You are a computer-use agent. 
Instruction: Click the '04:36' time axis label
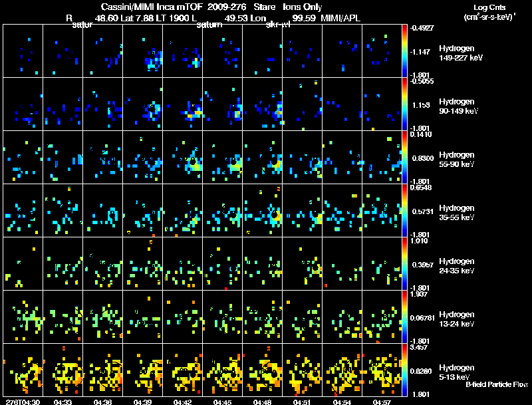(103, 402)
